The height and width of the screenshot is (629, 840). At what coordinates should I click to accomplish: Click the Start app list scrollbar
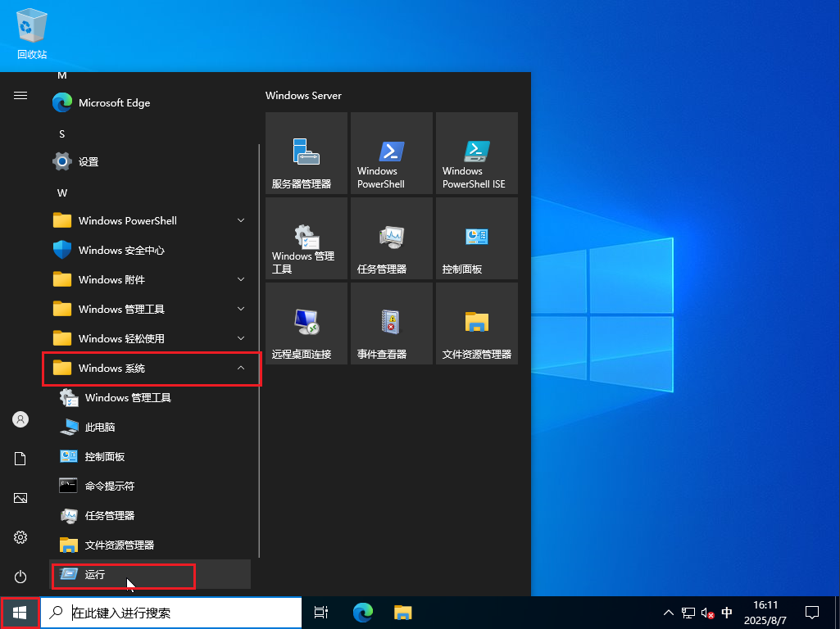click(259, 351)
